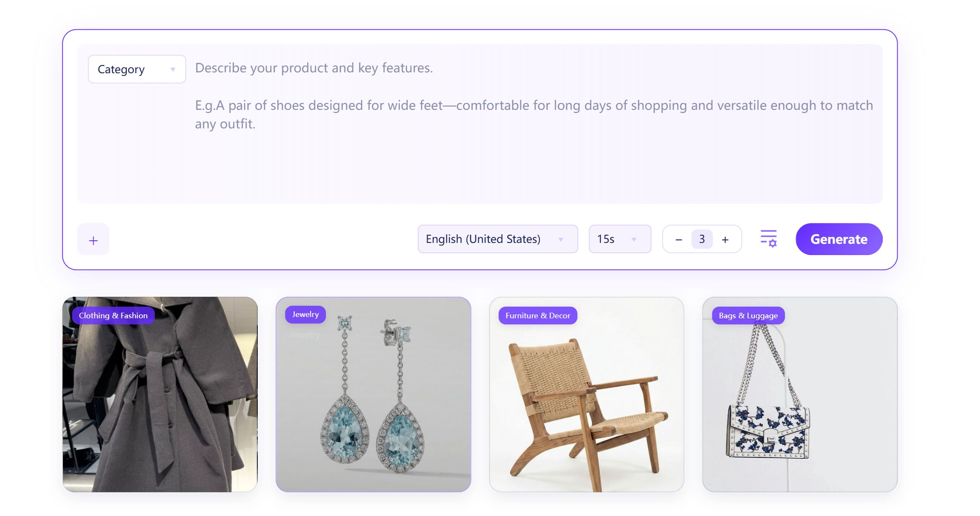Open the advanced settings filter icon
This screenshot has width=980, height=516.
coord(768,239)
